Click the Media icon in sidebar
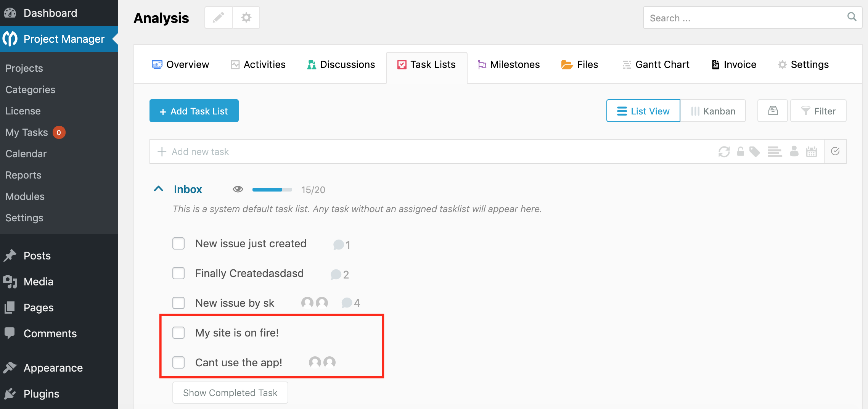The height and width of the screenshot is (409, 868). click(10, 282)
